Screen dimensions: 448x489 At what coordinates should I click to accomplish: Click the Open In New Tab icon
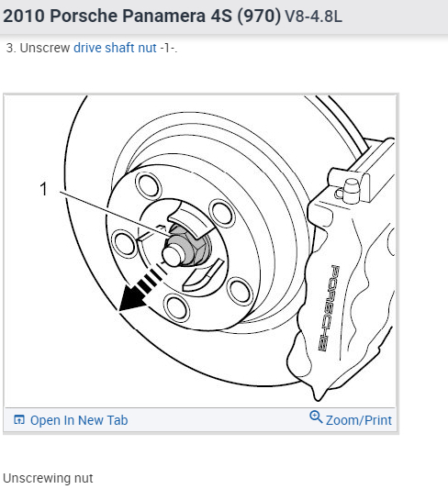[x=18, y=420]
